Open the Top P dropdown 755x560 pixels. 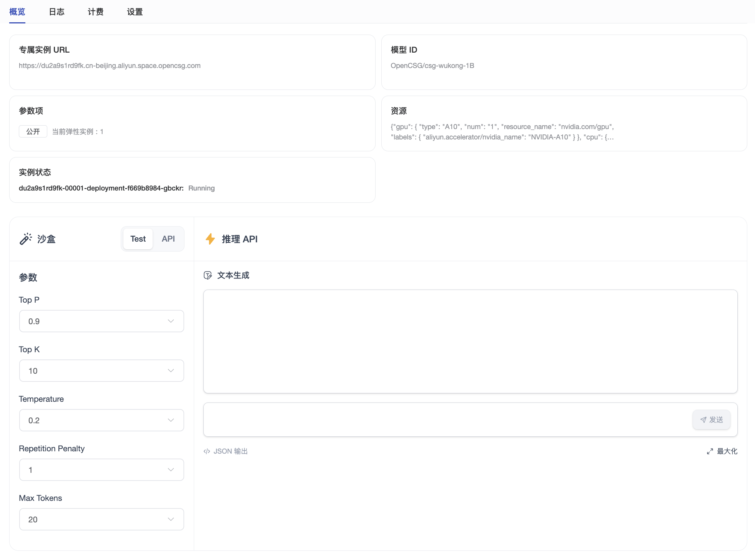coord(101,321)
